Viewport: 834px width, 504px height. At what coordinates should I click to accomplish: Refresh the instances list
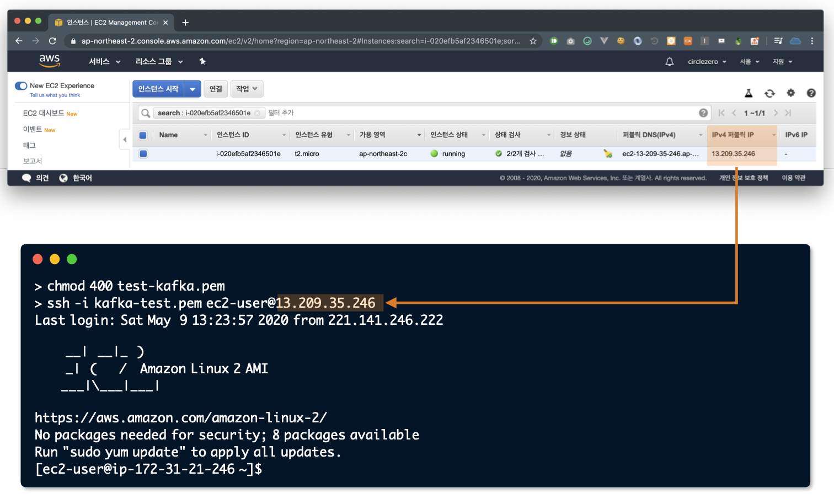coord(769,93)
